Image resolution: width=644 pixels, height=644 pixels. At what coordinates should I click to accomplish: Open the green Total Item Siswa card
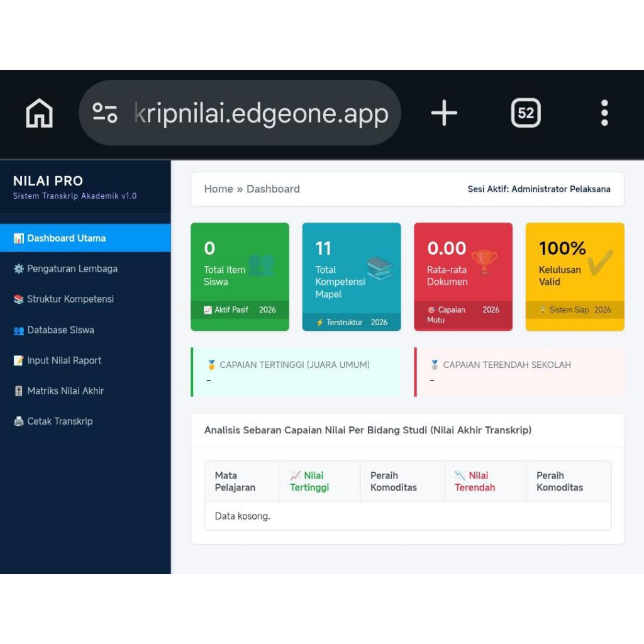(240, 277)
